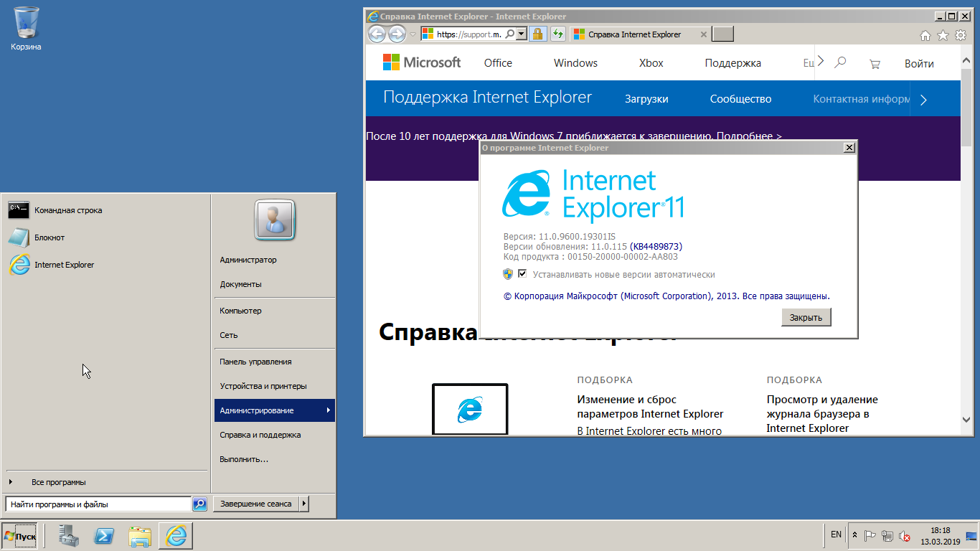
Task: Expand more Microsoft navigation items chevron
Action: click(821, 62)
